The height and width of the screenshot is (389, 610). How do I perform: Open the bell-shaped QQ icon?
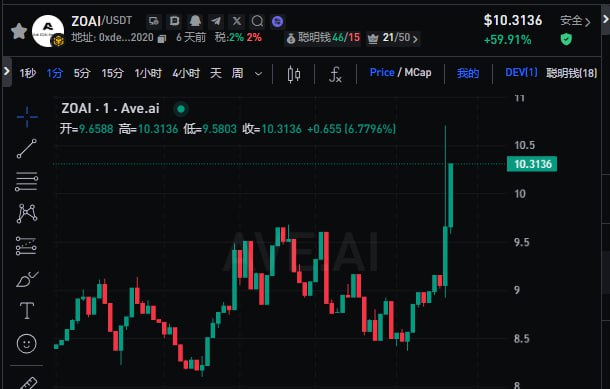[195, 21]
